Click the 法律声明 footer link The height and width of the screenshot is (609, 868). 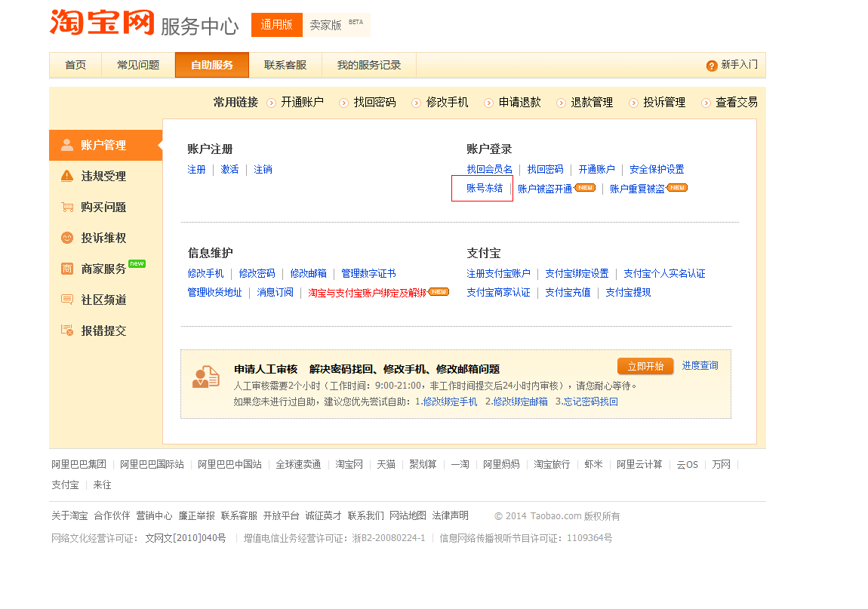click(x=450, y=516)
